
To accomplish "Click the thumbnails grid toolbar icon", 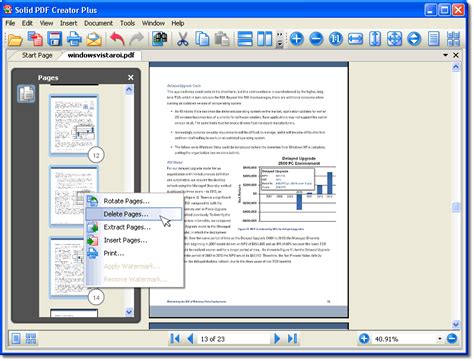I will pyautogui.click(x=453, y=39).
